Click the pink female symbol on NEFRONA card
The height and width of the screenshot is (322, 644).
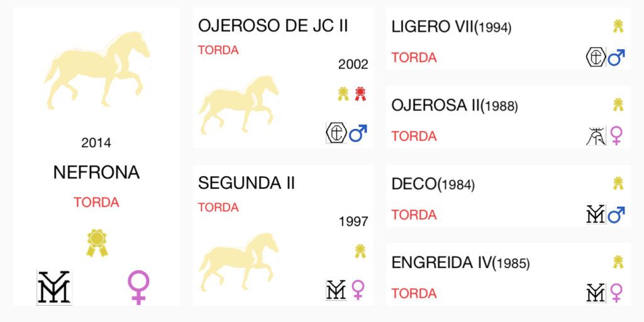click(x=138, y=287)
